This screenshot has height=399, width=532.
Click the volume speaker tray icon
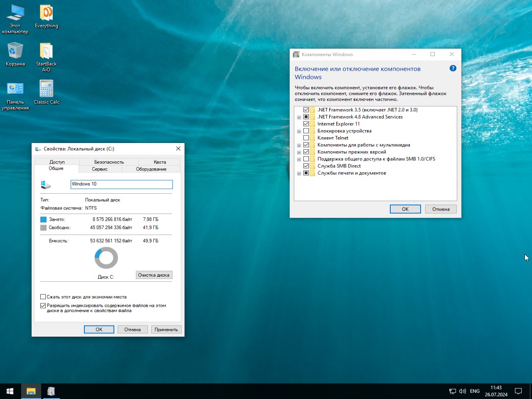click(462, 391)
